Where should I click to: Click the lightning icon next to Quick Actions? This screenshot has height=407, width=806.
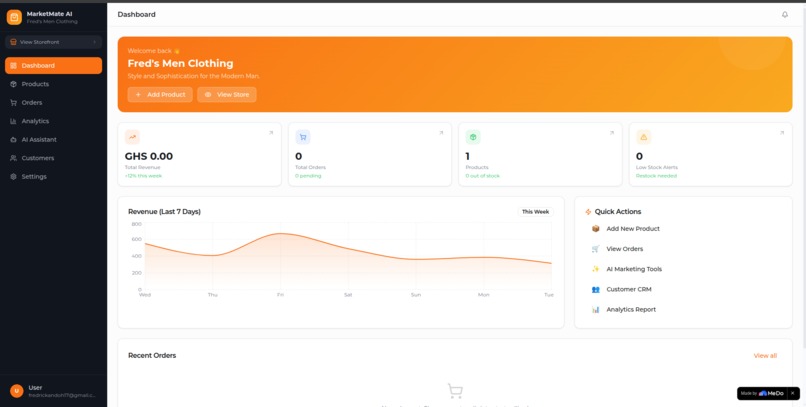(588, 212)
